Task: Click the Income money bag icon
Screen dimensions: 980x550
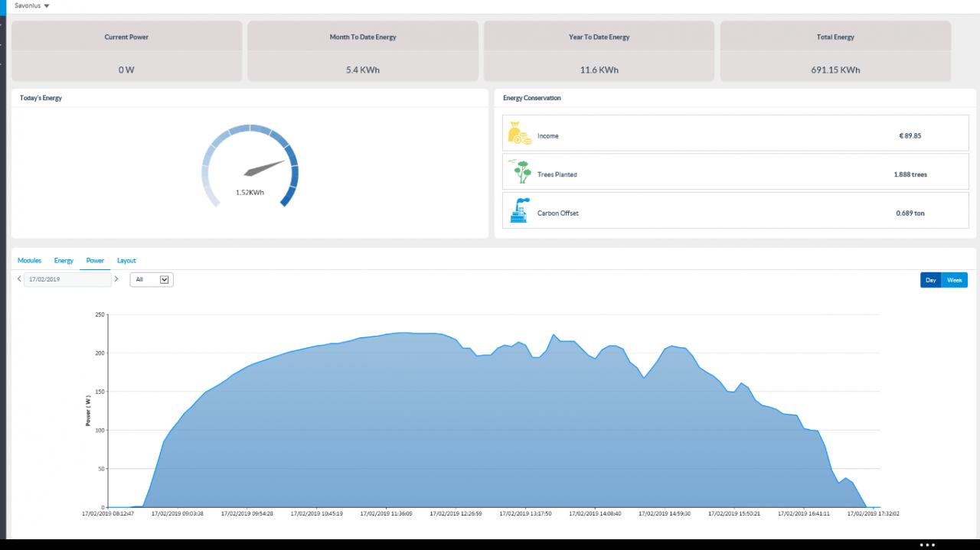Action: (x=519, y=134)
